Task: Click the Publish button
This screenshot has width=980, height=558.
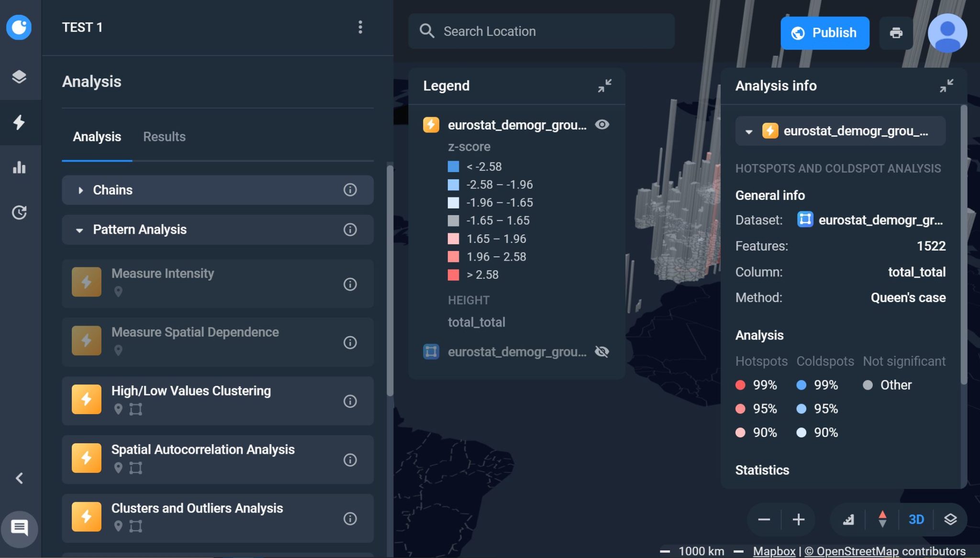Action: (x=825, y=33)
